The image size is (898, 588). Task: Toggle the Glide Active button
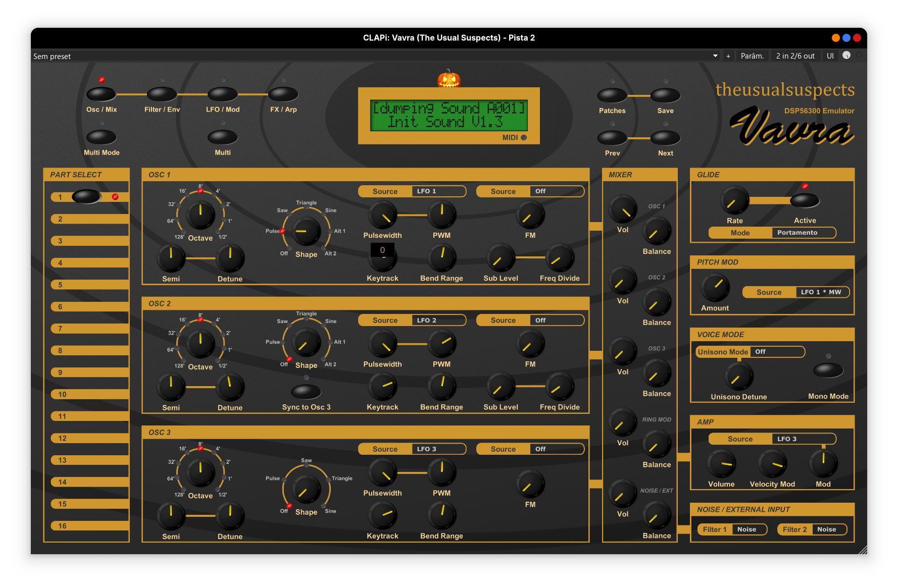(805, 200)
